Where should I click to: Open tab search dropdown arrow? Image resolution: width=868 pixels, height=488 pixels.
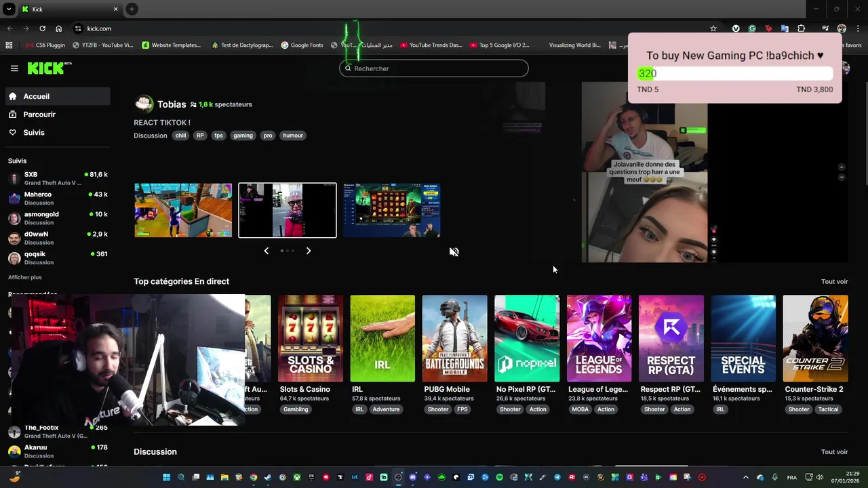[x=9, y=9]
